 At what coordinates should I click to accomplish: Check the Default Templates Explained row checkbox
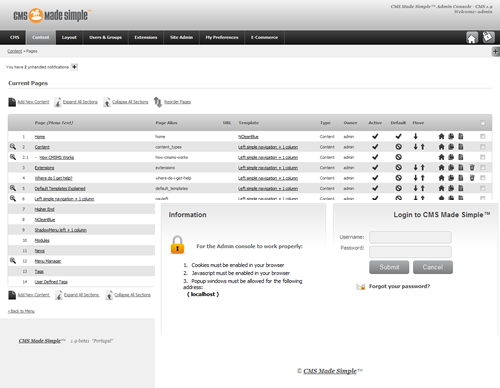click(x=482, y=188)
